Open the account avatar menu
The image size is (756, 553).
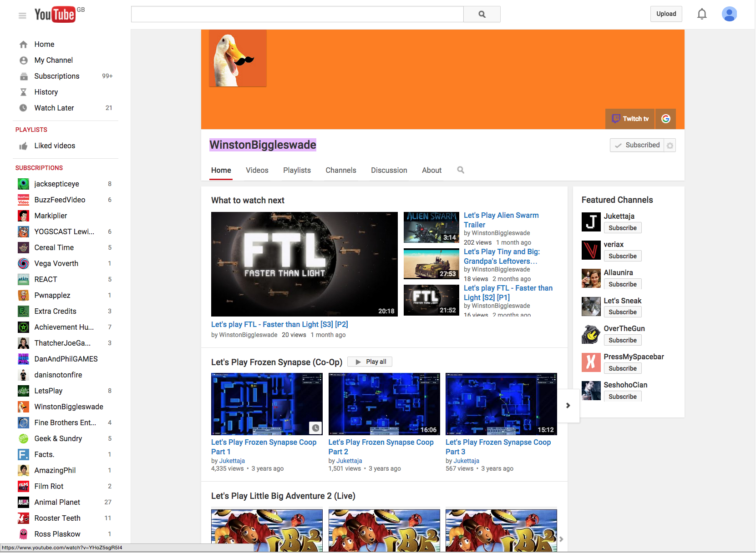click(729, 14)
